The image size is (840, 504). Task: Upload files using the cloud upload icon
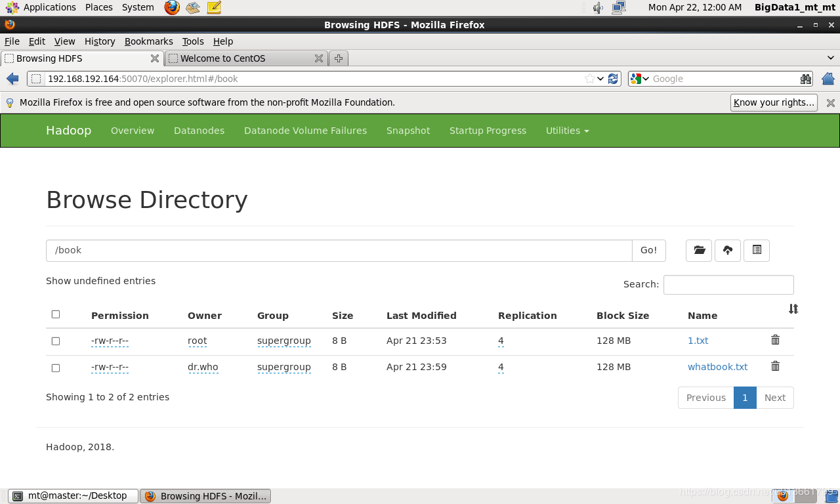[x=728, y=250]
